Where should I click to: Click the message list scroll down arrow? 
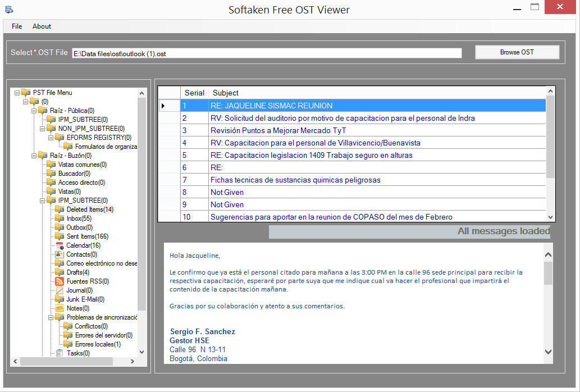point(550,217)
